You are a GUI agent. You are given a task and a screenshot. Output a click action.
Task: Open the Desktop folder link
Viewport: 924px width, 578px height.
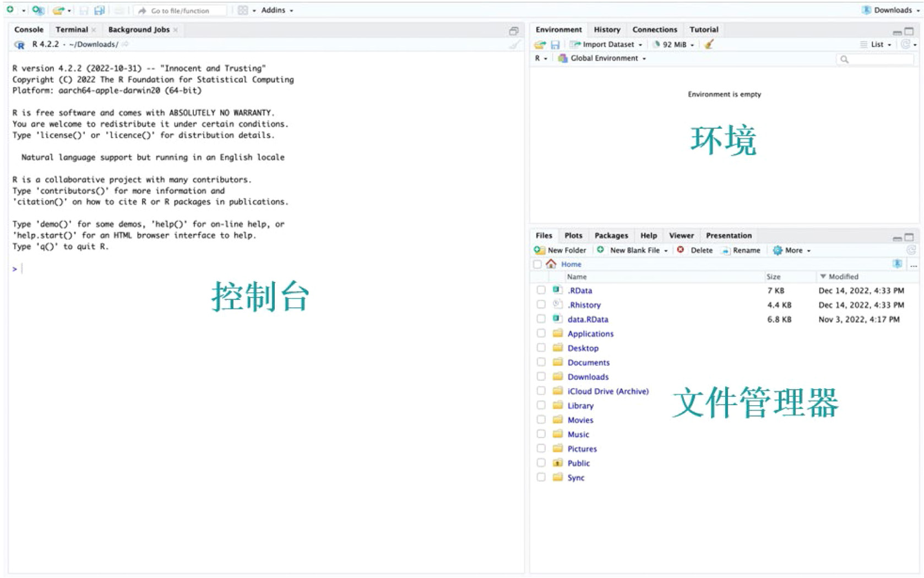(x=583, y=348)
